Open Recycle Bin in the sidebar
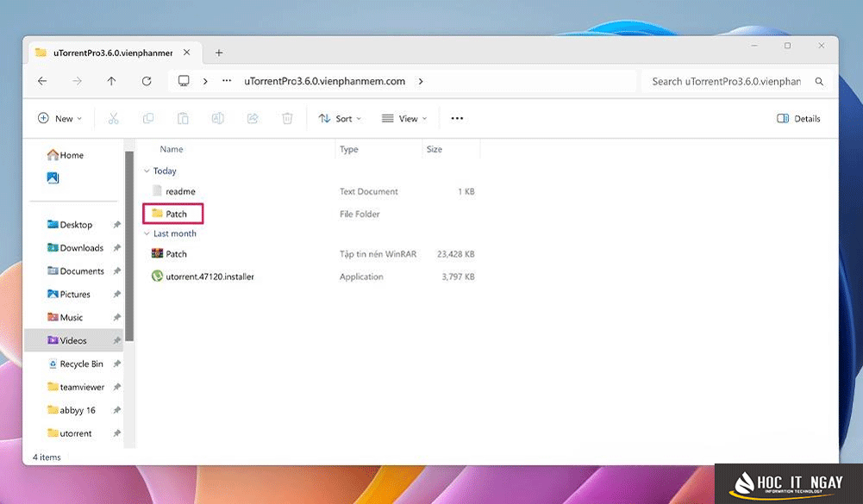 [75, 364]
